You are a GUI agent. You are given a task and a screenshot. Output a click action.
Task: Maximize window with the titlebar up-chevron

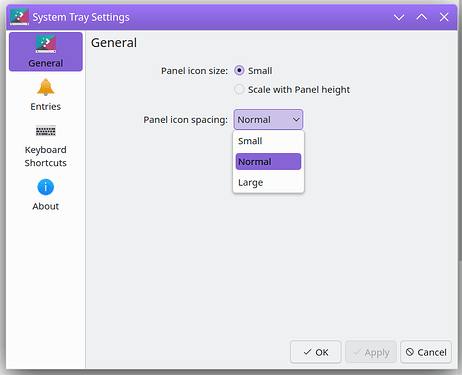422,17
